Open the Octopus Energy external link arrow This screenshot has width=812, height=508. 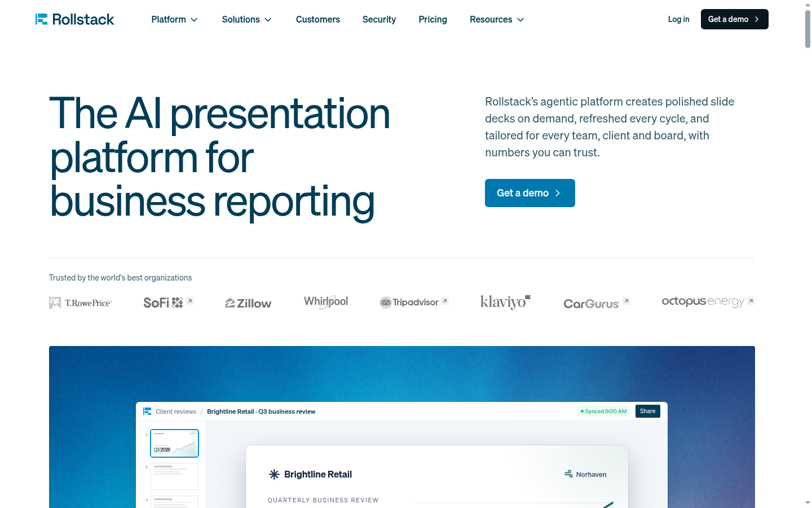coord(751,301)
